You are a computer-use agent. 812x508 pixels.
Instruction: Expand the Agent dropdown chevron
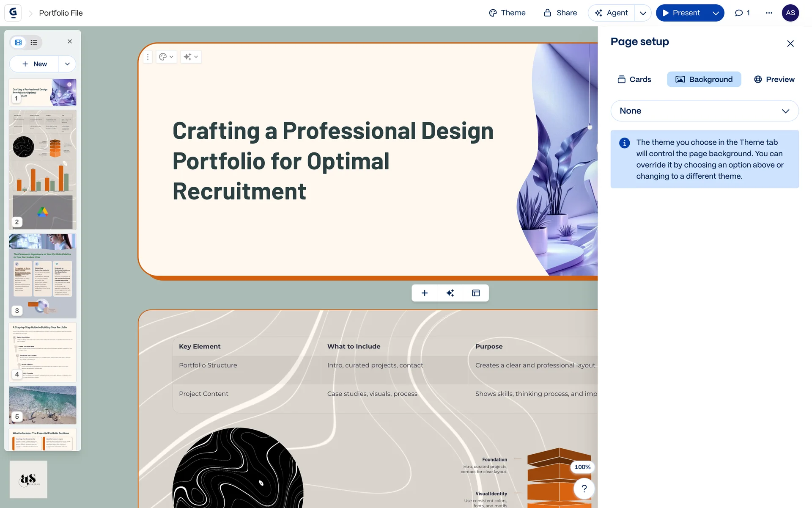(643, 13)
